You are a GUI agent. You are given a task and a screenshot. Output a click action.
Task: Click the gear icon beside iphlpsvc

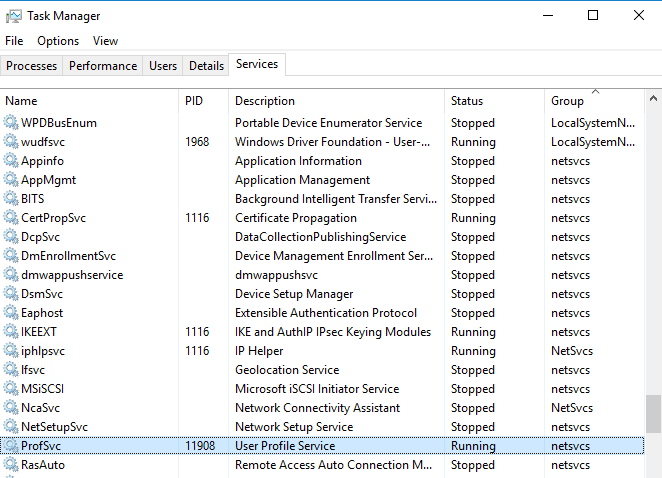coord(11,350)
